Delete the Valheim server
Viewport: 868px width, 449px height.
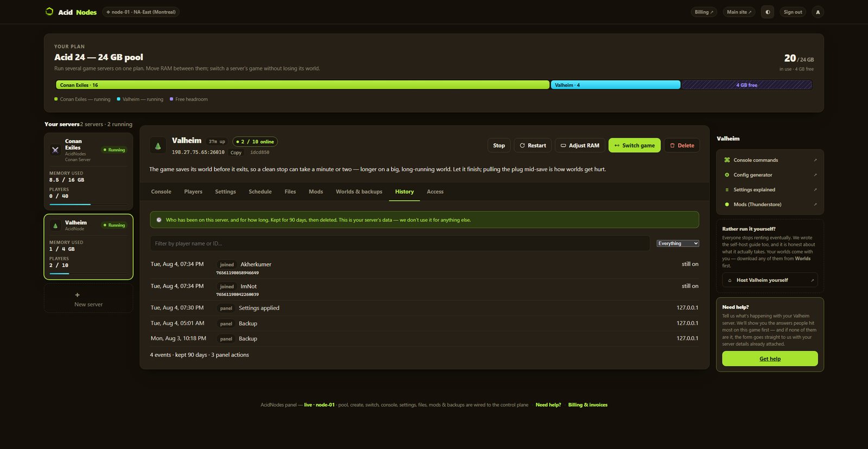(x=682, y=146)
